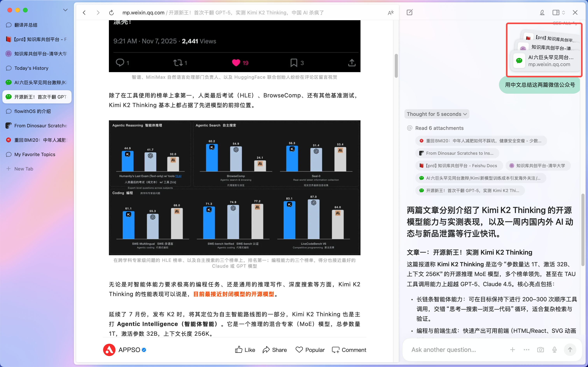Go forward with the right arrow
This screenshot has height=367, width=588.
point(98,13)
